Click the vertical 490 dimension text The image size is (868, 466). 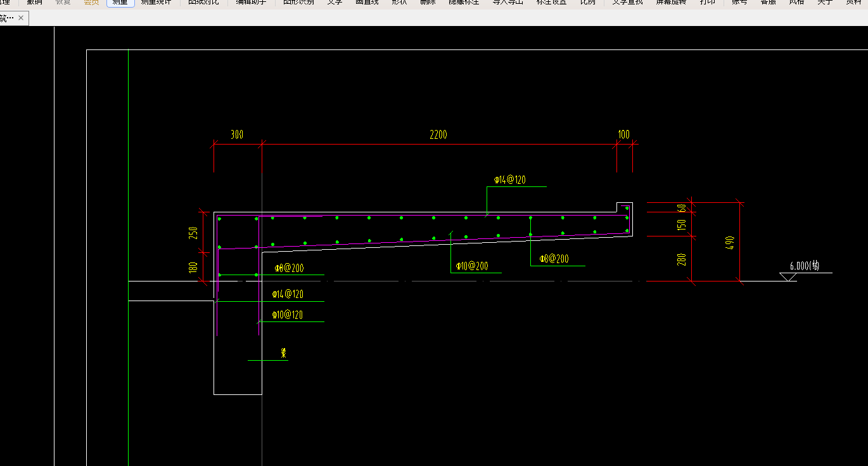[730, 242]
